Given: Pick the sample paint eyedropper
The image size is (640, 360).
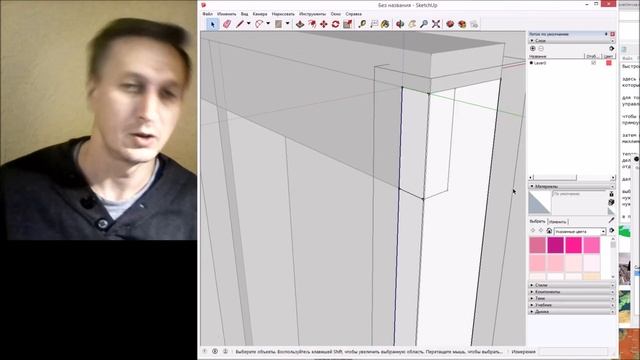Looking at the screenshot, I should 611,220.
